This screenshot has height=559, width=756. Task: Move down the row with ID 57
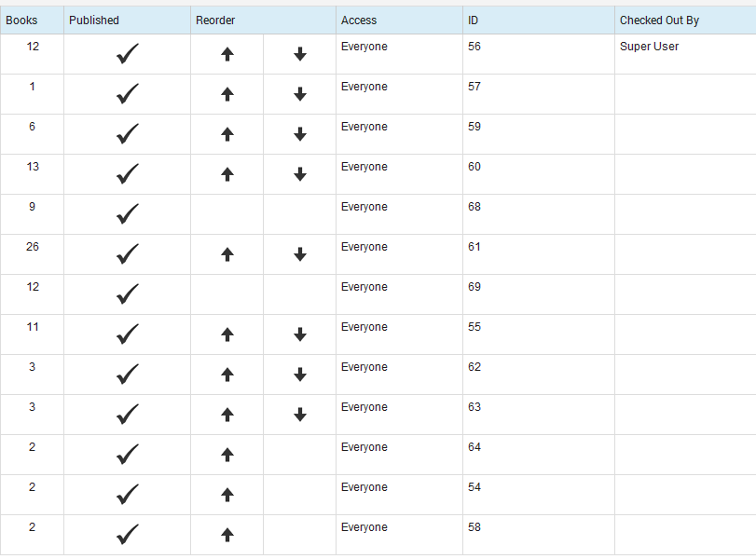(x=300, y=94)
